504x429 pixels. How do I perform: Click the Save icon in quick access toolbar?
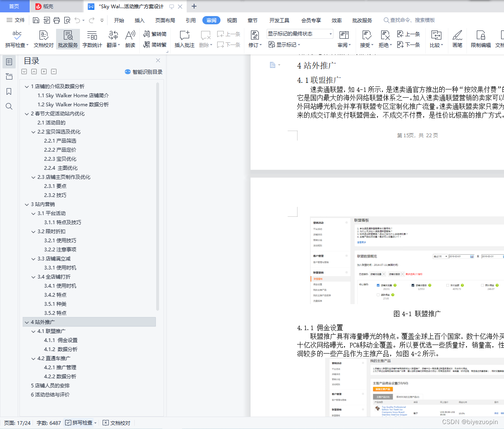36,20
